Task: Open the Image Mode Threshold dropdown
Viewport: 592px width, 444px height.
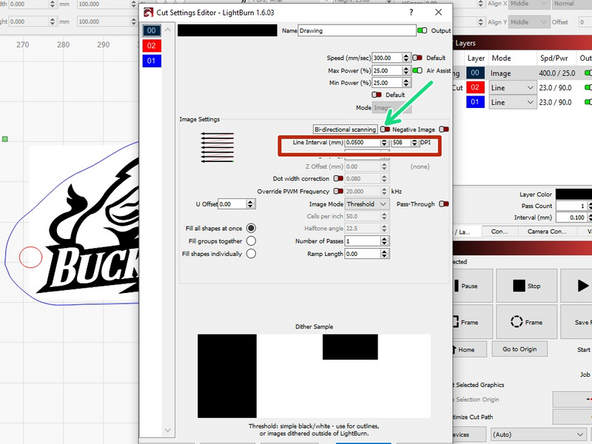Action: pyautogui.click(x=367, y=204)
